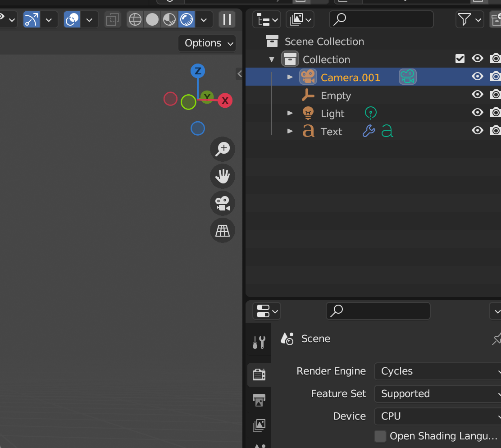Toggle the camera view button
This screenshot has height=448, width=501.
(223, 203)
